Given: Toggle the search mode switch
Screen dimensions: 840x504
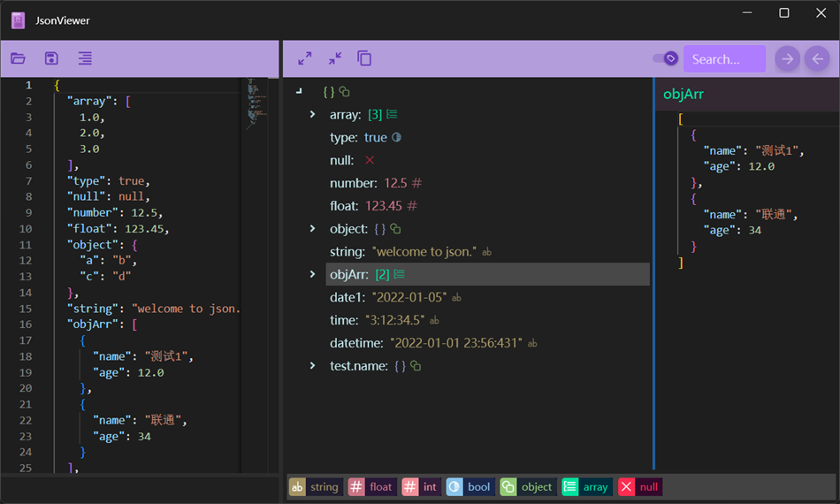Looking at the screenshot, I should (665, 58).
